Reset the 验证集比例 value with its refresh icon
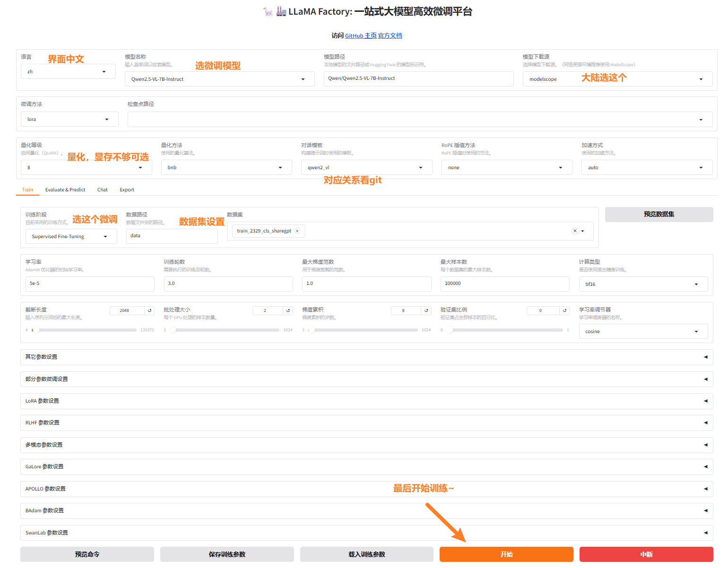Image resolution: width=728 pixels, height=568 pixels. pos(565,310)
